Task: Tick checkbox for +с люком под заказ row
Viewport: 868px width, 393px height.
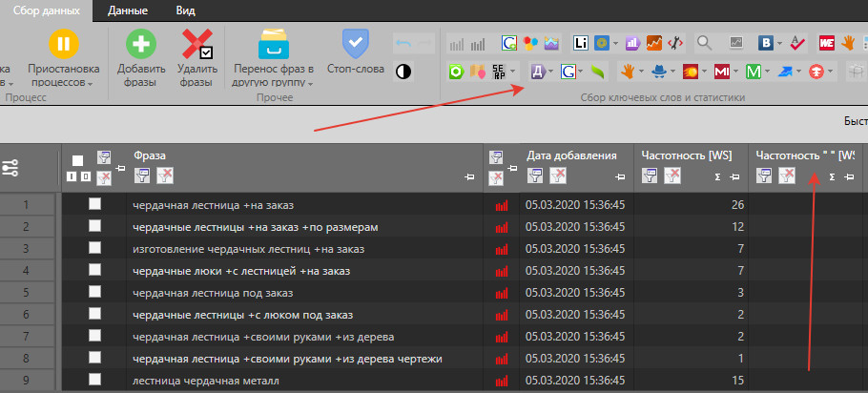Action: click(94, 313)
